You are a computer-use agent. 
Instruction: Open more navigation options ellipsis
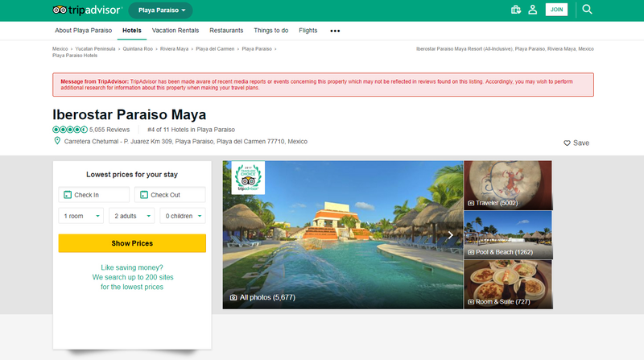tap(335, 31)
